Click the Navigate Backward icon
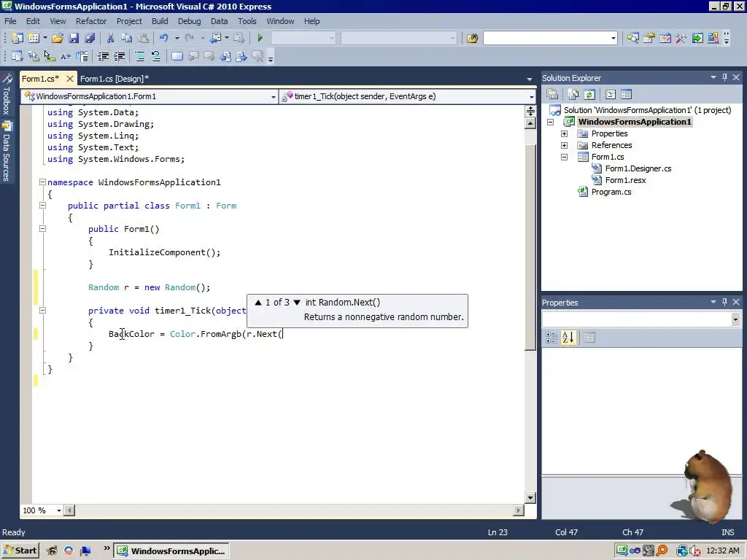This screenshot has height=560, width=747. (x=216, y=38)
